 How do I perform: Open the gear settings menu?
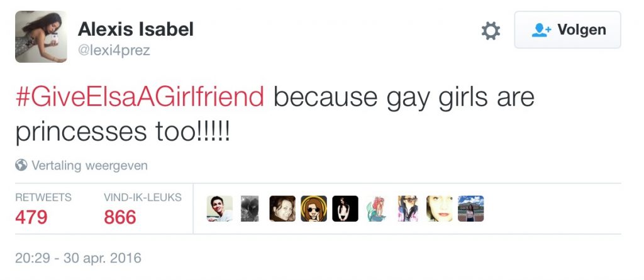pos(491,31)
